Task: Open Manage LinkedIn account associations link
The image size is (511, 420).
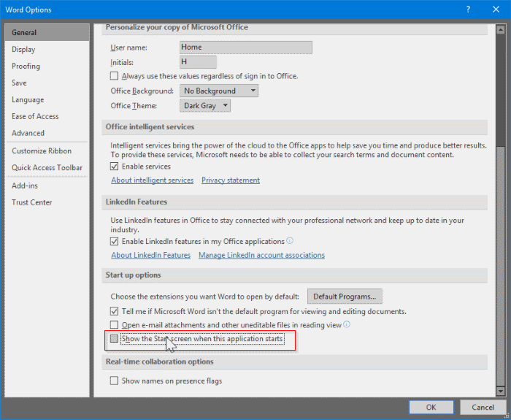Action: [x=261, y=255]
